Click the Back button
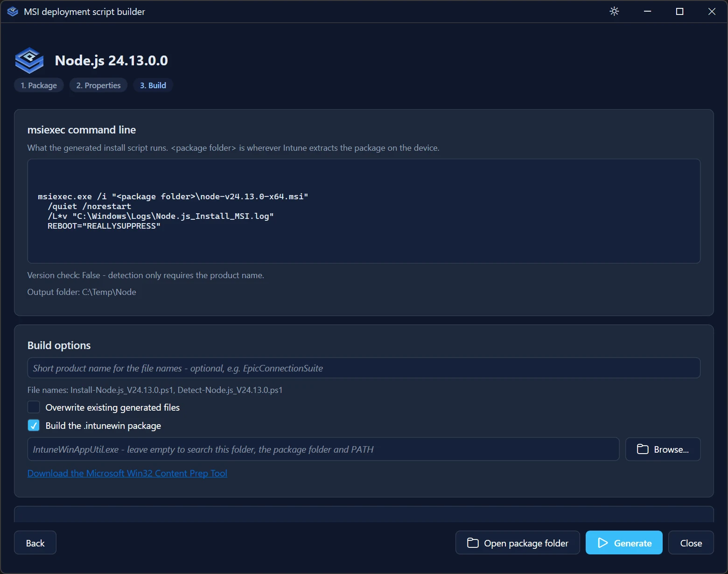The height and width of the screenshot is (574, 728). [35, 543]
